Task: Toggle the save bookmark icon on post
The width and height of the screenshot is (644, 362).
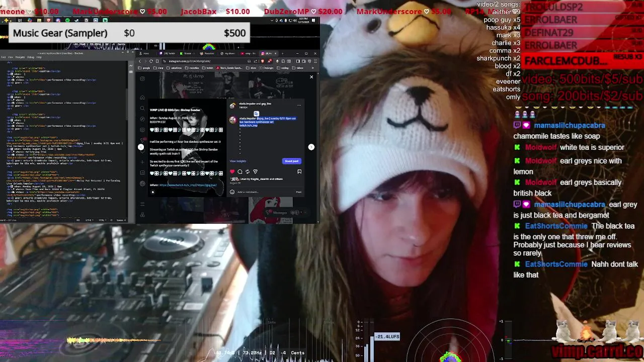Action: coord(299,171)
